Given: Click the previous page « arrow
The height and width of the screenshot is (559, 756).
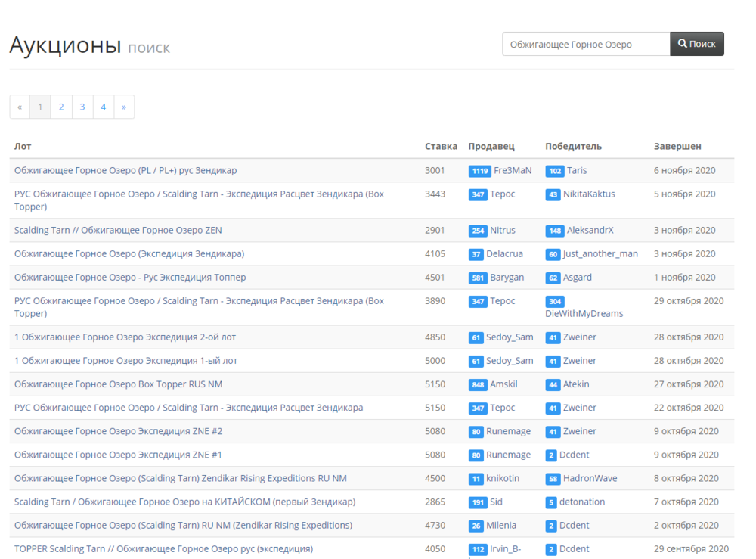Looking at the screenshot, I should tap(20, 107).
